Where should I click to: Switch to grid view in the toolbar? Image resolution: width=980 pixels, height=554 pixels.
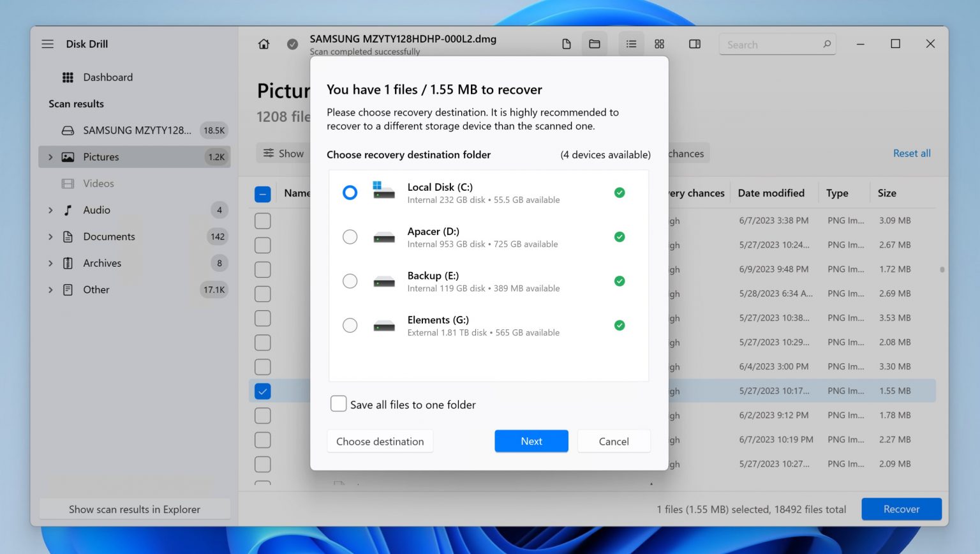660,43
